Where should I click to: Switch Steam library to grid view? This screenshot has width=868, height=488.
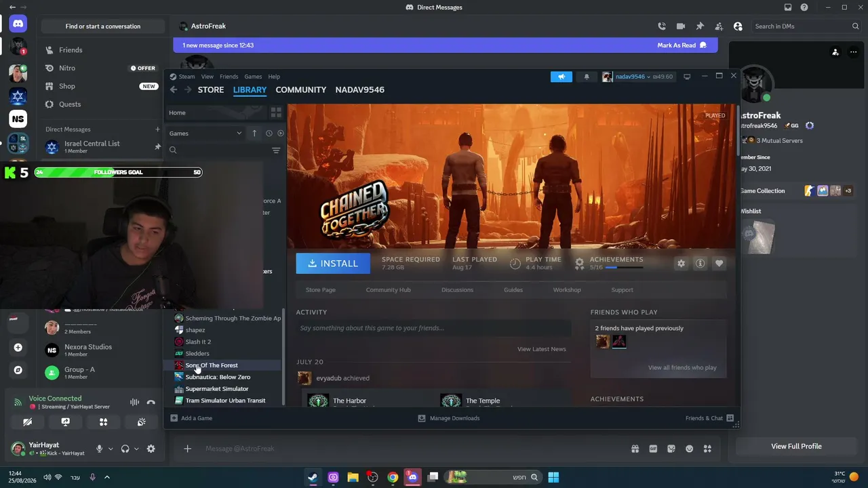[x=276, y=113]
